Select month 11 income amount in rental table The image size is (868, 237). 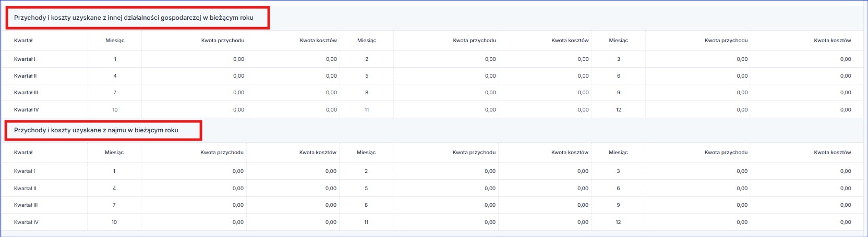click(x=489, y=222)
